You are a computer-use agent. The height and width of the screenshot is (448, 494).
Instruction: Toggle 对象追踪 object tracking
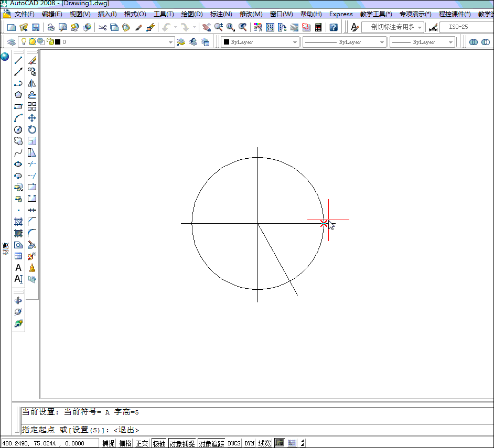[x=211, y=443]
